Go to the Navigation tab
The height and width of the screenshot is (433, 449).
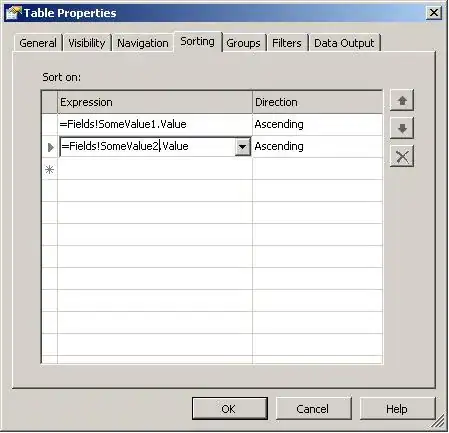pyautogui.click(x=143, y=43)
